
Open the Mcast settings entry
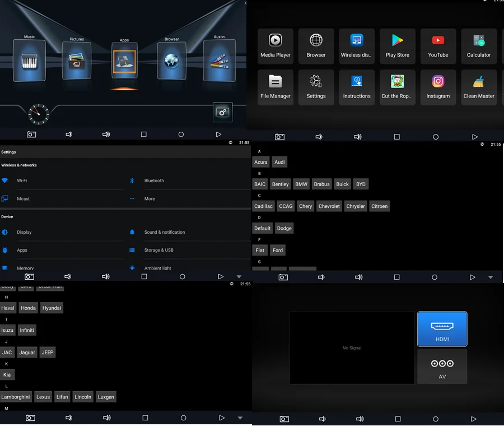tap(62, 199)
